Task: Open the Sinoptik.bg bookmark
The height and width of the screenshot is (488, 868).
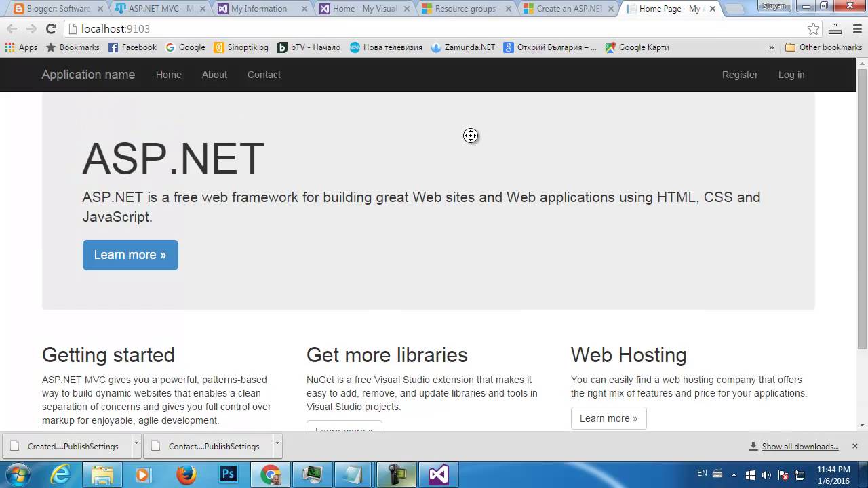Action: (241, 47)
